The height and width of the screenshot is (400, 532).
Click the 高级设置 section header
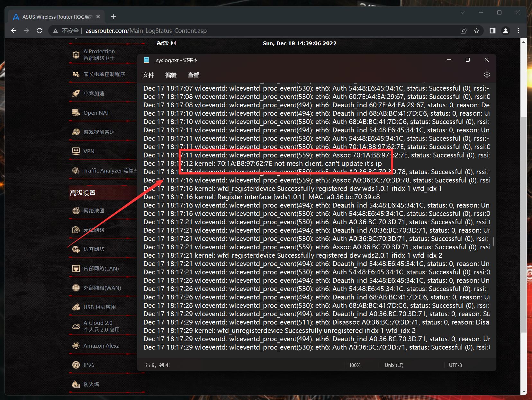(83, 193)
